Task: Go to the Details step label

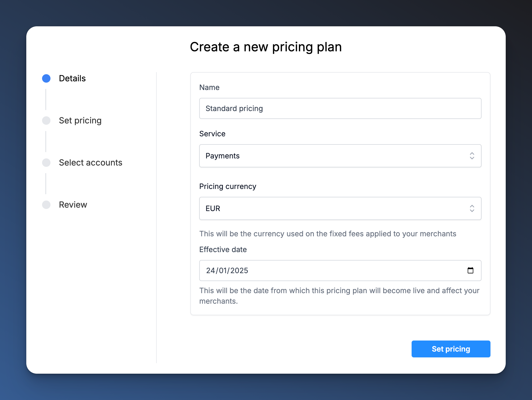Action: point(72,78)
